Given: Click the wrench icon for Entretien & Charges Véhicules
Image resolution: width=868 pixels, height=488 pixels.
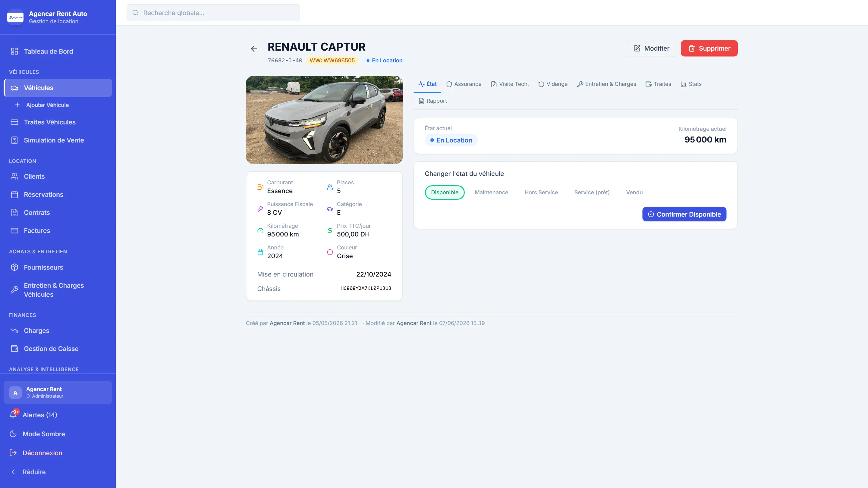Looking at the screenshot, I should (x=14, y=290).
